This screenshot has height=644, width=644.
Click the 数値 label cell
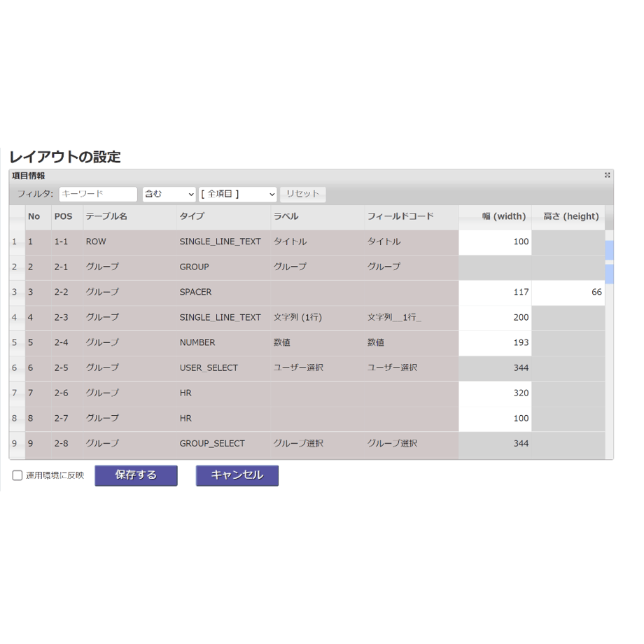(318, 344)
